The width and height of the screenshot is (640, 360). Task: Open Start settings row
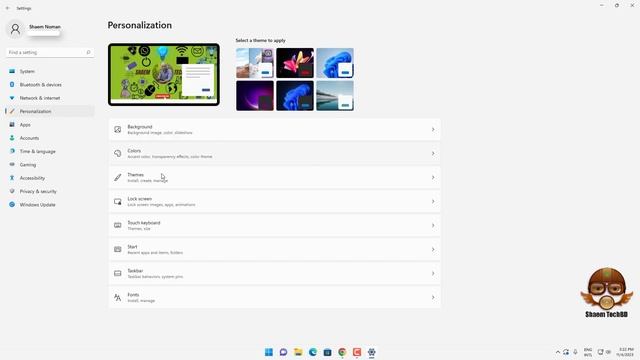point(274,249)
